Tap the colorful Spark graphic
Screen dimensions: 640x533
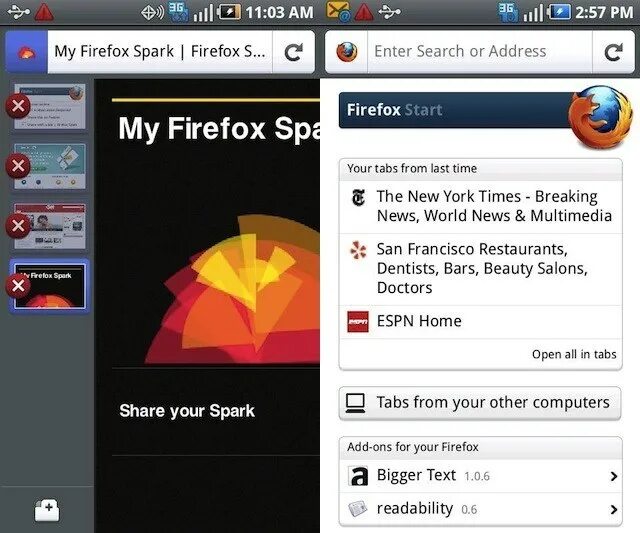[x=233, y=289]
